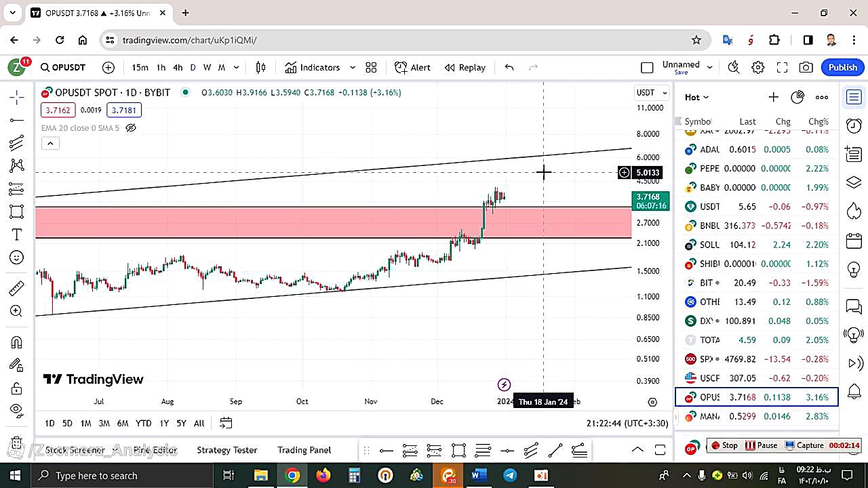Open watchlist three-dots settings menu
The width and height of the screenshot is (868, 488).
pos(822,97)
